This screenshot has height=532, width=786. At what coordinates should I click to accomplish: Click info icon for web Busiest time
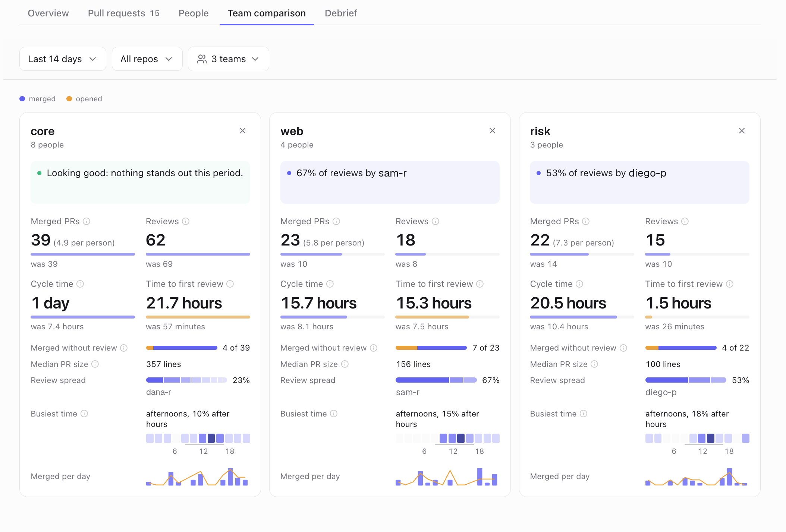(334, 414)
